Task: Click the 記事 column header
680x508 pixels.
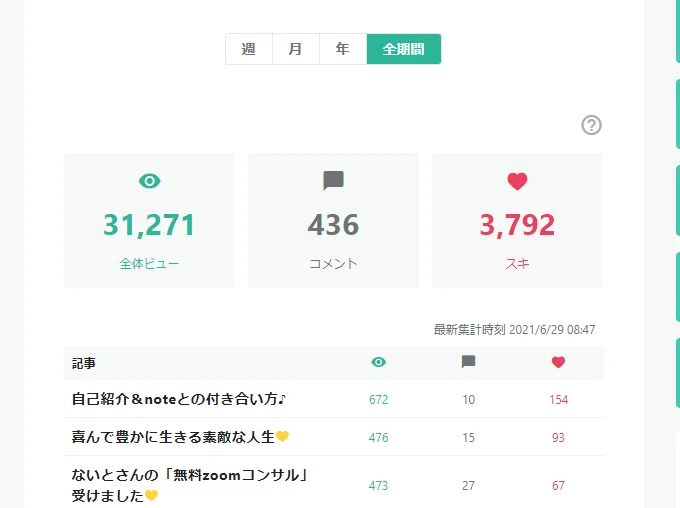Action: click(84, 363)
